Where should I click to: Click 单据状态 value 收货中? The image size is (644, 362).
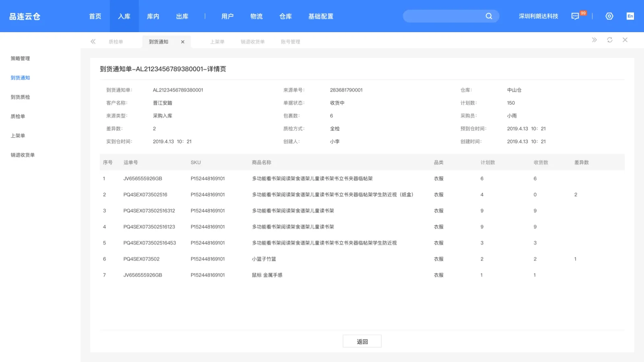(x=337, y=103)
